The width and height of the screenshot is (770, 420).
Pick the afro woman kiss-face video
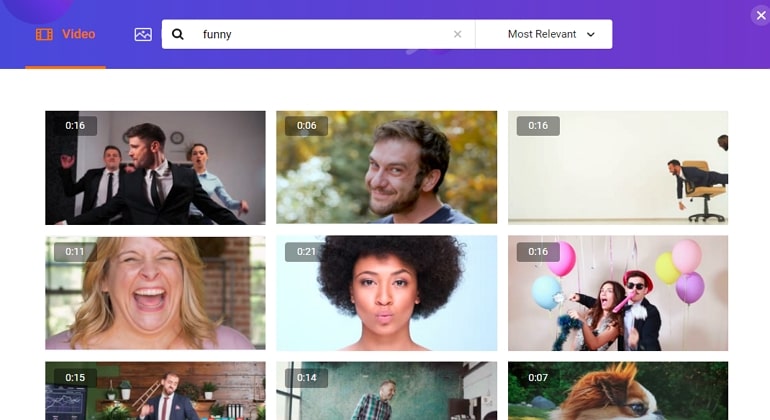(386, 293)
